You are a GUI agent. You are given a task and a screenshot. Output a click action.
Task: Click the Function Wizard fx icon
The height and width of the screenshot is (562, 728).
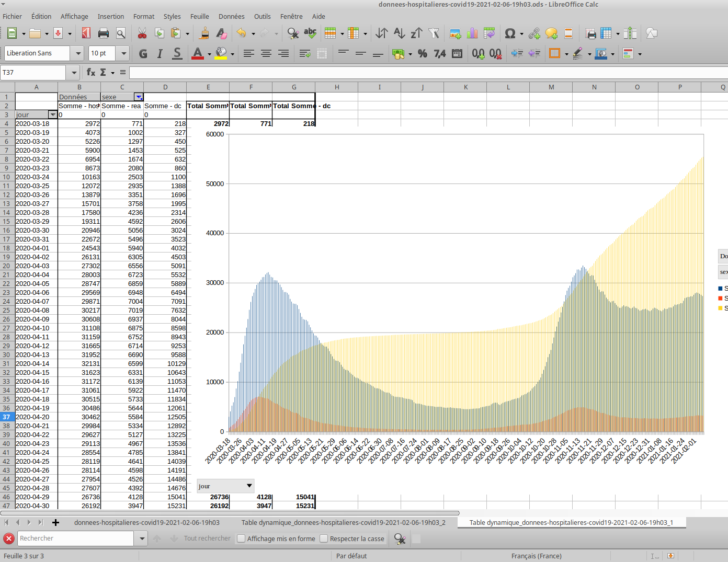click(90, 72)
